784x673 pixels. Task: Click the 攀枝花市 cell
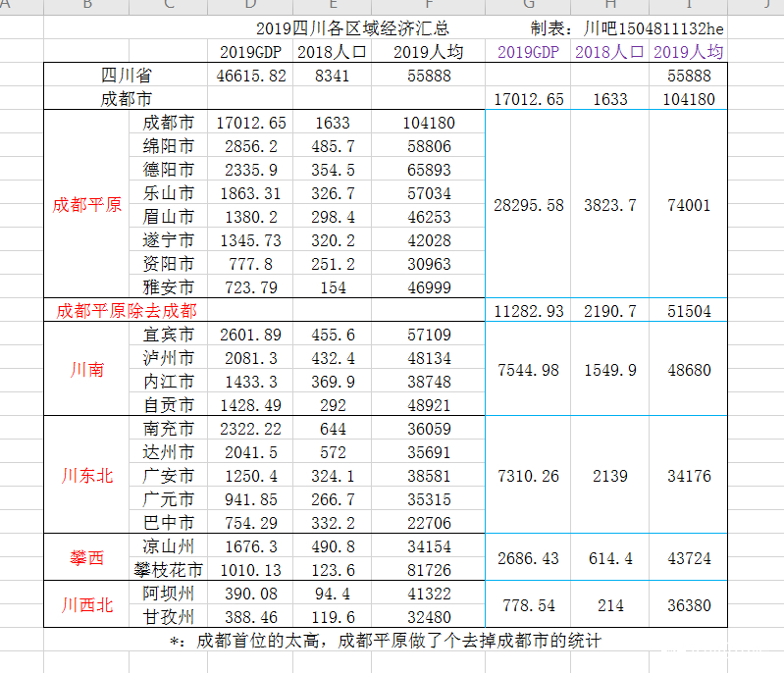click(169, 570)
